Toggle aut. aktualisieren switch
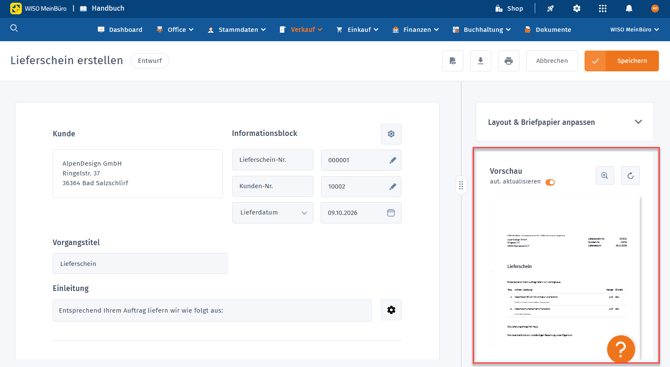The height and width of the screenshot is (367, 670). pos(550,182)
